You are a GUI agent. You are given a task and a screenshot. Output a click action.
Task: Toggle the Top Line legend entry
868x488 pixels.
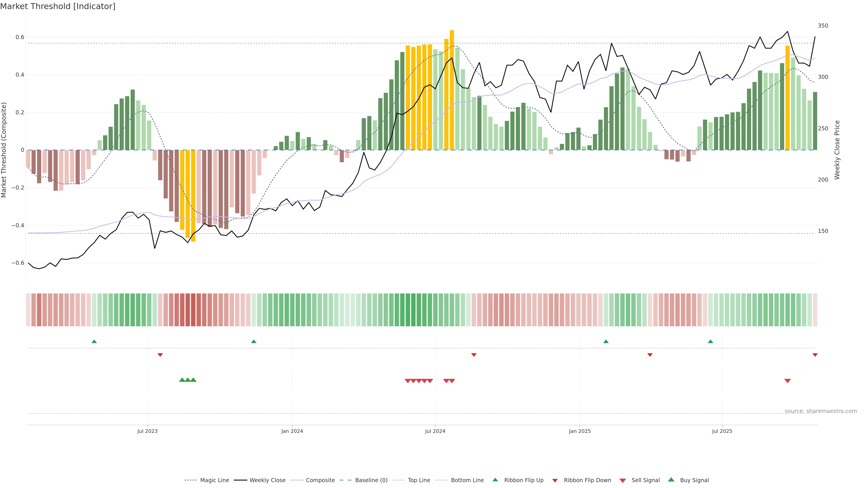(419, 480)
